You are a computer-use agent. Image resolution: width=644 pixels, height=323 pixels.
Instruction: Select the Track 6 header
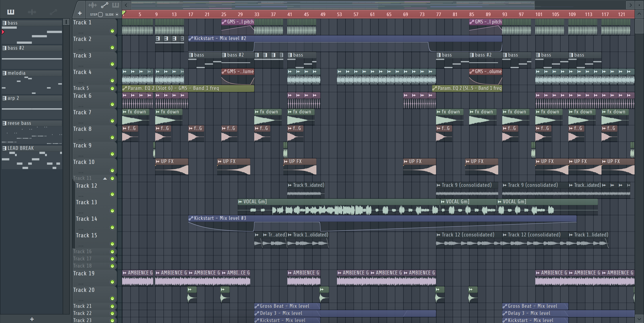click(95, 100)
